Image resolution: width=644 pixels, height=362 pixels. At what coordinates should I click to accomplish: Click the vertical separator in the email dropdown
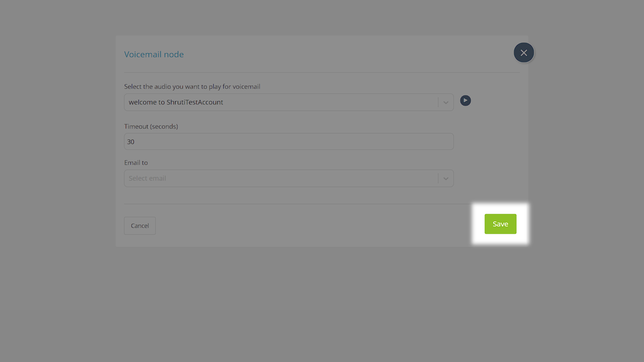[x=438, y=178]
